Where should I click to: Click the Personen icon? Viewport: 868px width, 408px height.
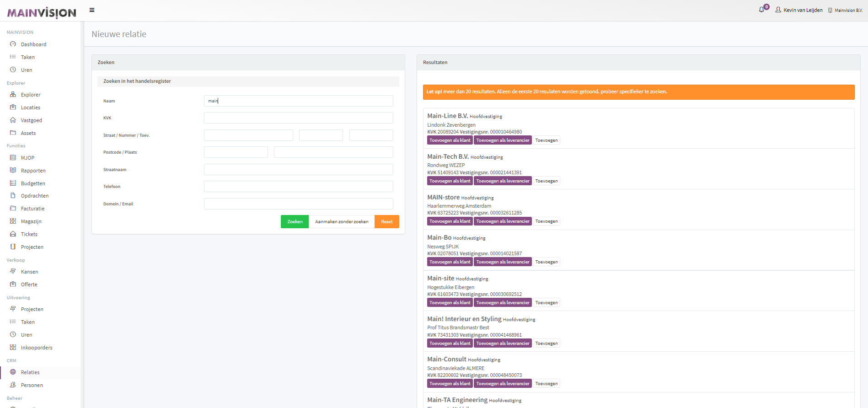(x=13, y=385)
